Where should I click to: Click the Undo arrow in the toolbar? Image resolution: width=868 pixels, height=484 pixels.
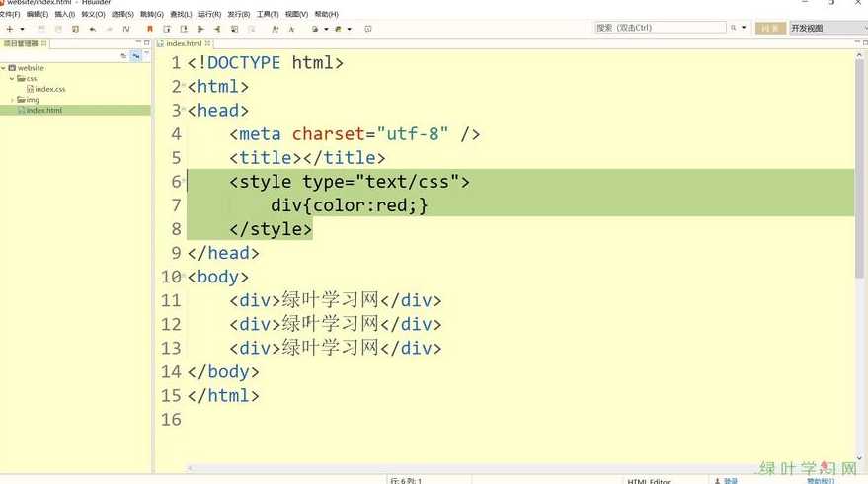click(93, 29)
